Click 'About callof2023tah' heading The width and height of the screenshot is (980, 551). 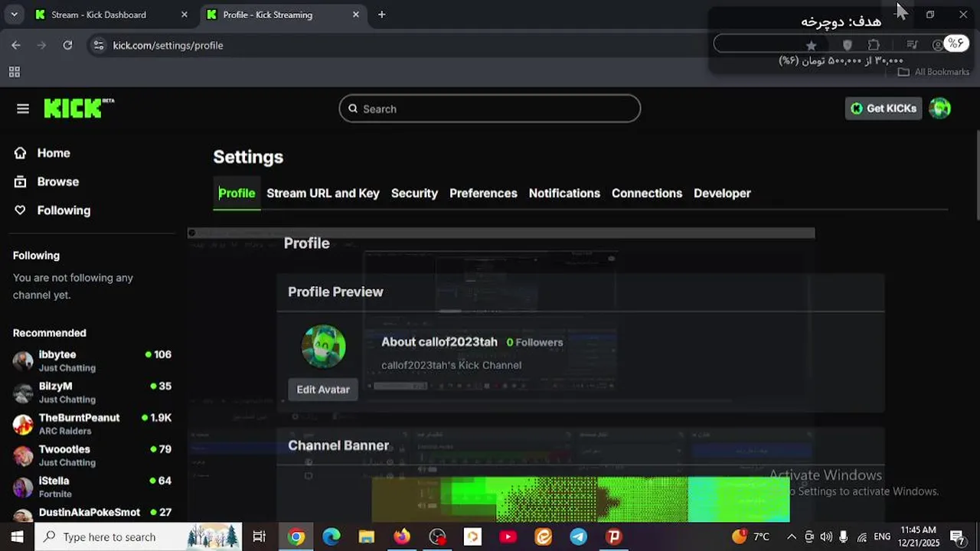click(x=439, y=342)
